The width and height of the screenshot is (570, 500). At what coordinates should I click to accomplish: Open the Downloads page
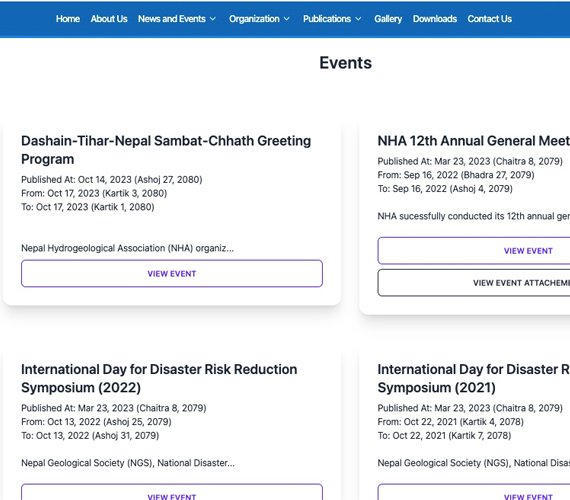[x=435, y=19]
